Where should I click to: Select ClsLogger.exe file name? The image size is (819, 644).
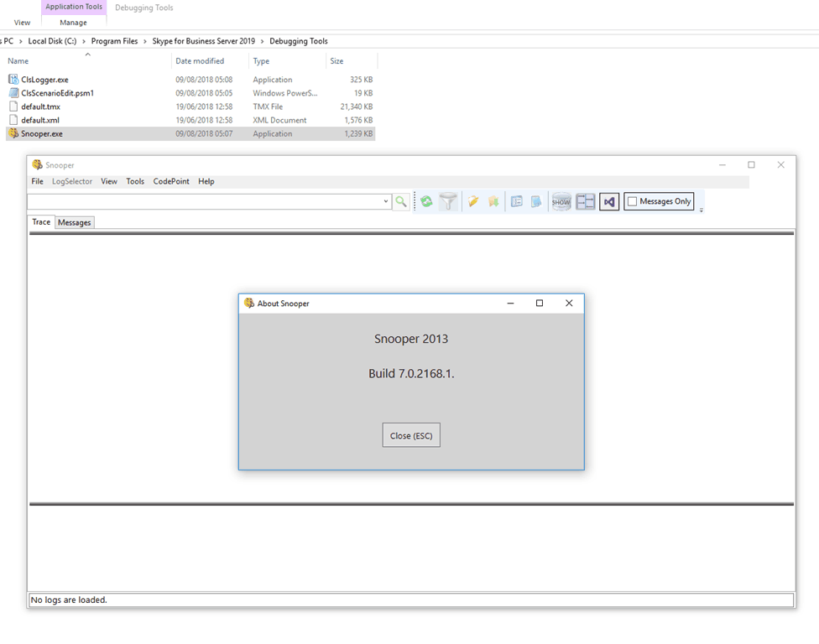(x=45, y=80)
